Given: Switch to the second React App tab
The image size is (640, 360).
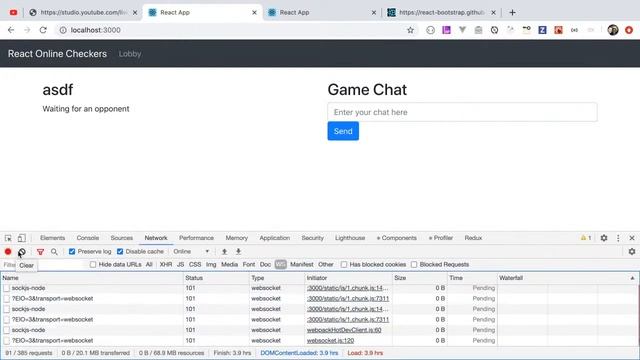Looking at the screenshot, I should click(322, 12).
